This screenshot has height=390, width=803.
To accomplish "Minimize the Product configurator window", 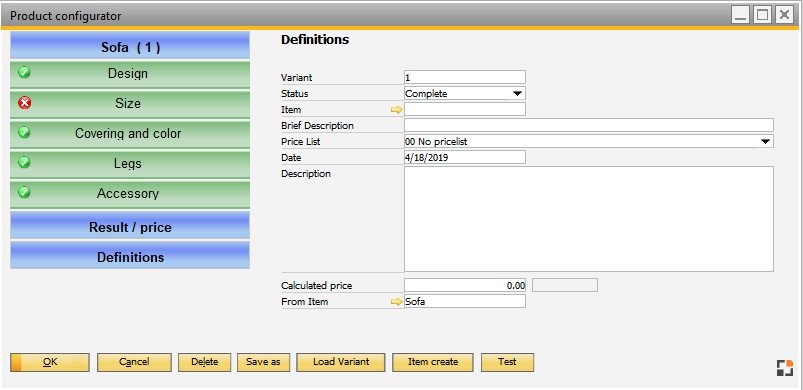I will click(x=740, y=15).
